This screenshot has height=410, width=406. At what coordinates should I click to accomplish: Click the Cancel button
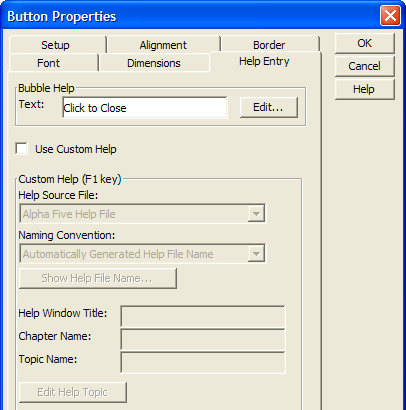click(365, 66)
